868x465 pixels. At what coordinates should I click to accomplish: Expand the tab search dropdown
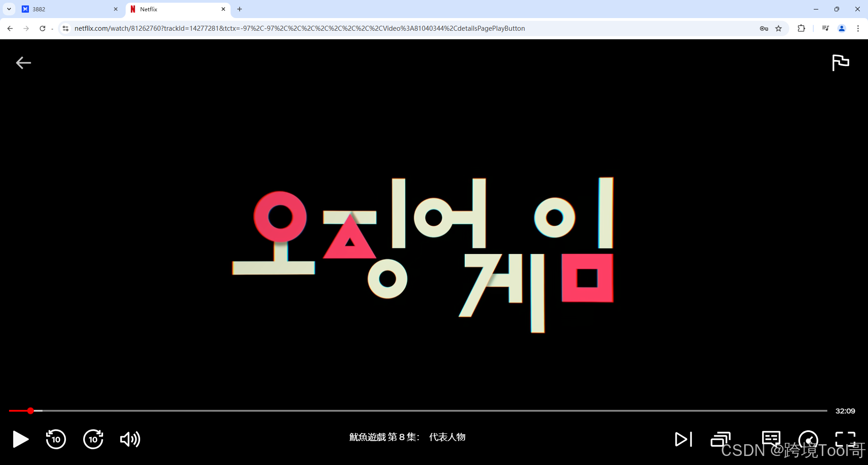[x=9, y=9]
